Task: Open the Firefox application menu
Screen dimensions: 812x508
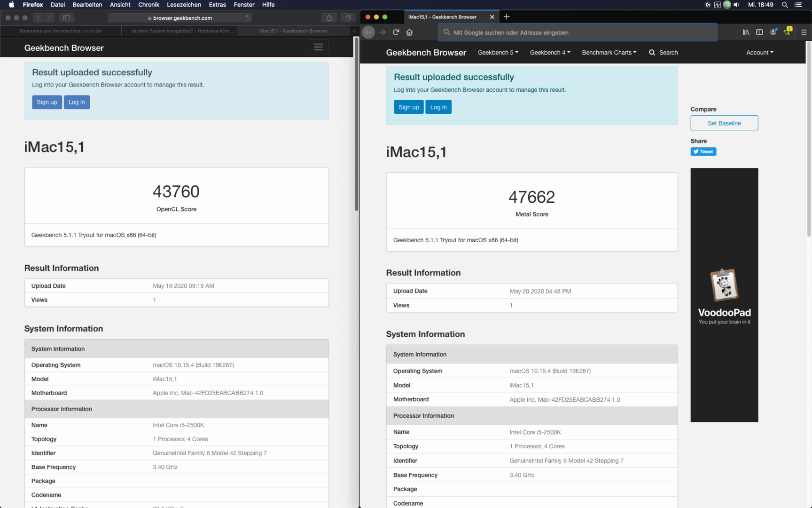Action: click(x=33, y=5)
